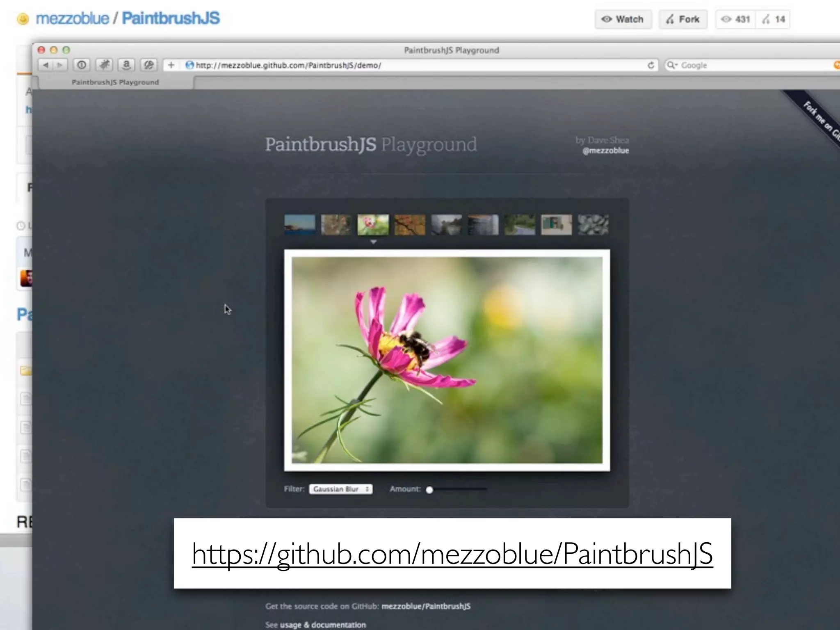The height and width of the screenshot is (630, 840).
Task: Select the gray stones thumbnail
Action: (593, 224)
